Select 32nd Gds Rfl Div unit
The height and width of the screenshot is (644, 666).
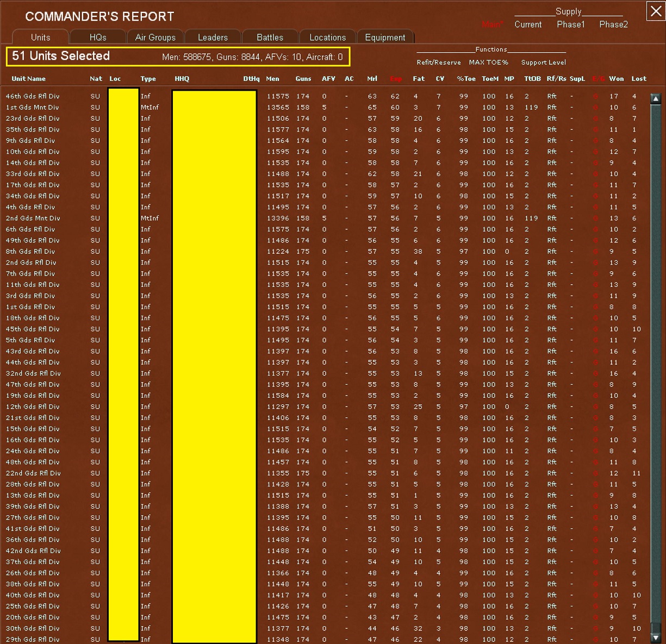coord(33,373)
